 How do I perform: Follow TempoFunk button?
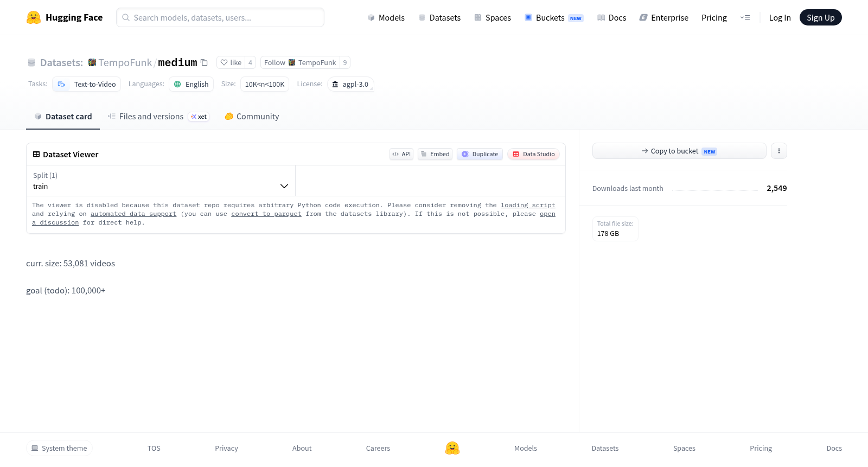click(300, 62)
